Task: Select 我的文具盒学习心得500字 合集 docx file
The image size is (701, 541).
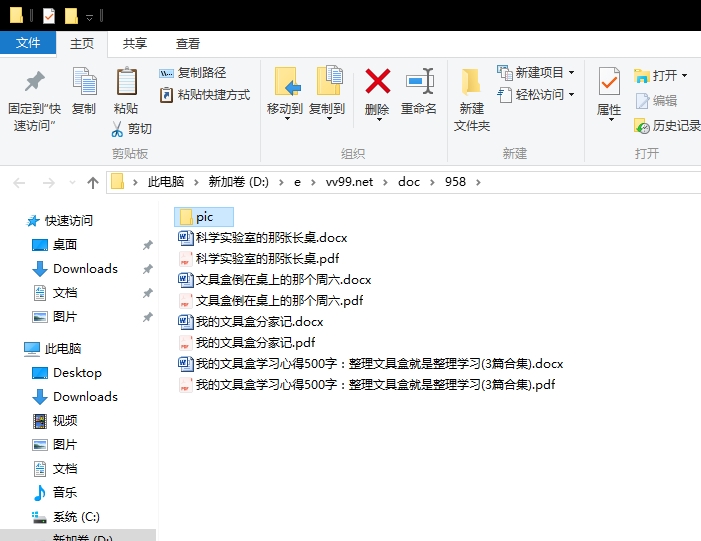Action: (x=371, y=364)
